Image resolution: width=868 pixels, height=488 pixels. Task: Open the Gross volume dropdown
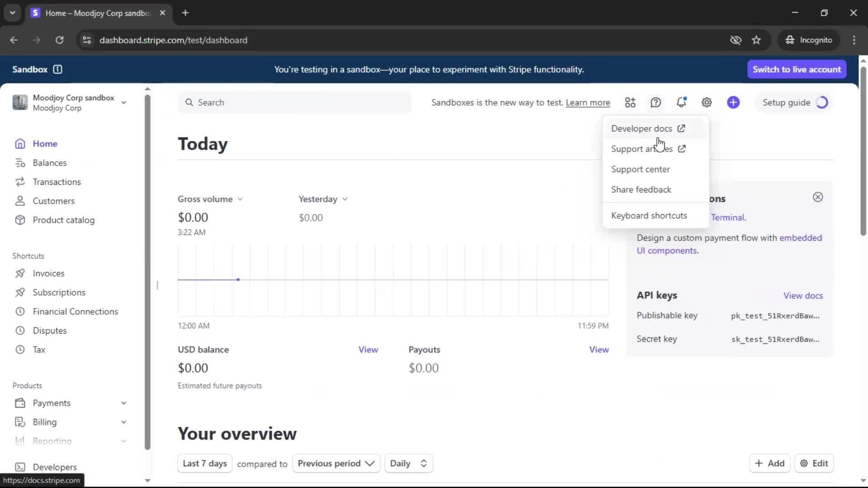point(210,199)
